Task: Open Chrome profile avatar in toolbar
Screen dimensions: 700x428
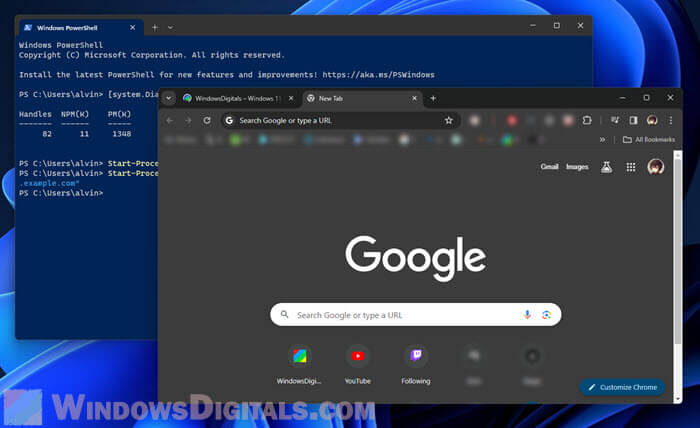Action: 652,120
